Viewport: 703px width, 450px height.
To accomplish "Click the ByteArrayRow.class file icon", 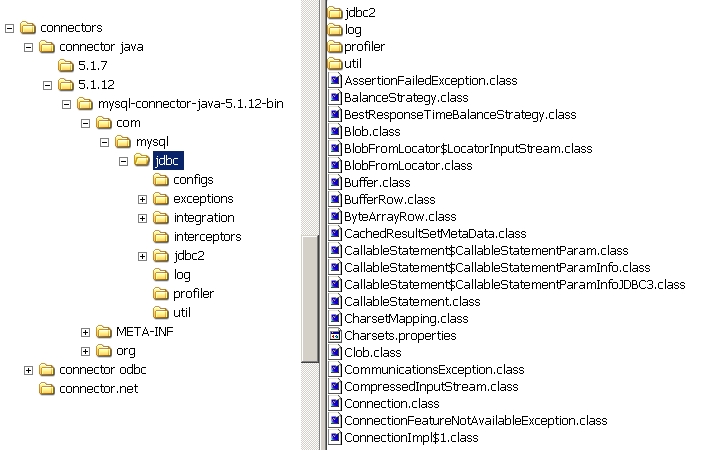I will tap(335, 217).
